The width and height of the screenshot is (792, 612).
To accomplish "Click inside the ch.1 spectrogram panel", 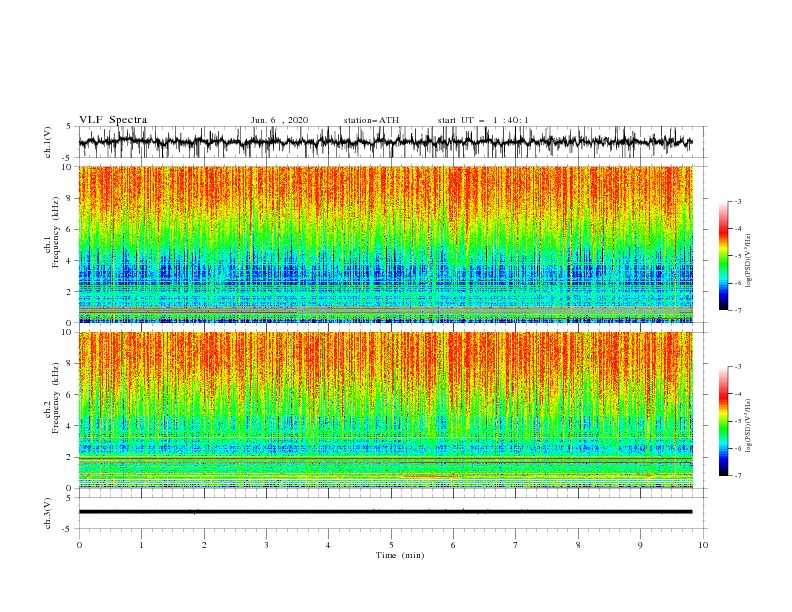I will [x=386, y=244].
